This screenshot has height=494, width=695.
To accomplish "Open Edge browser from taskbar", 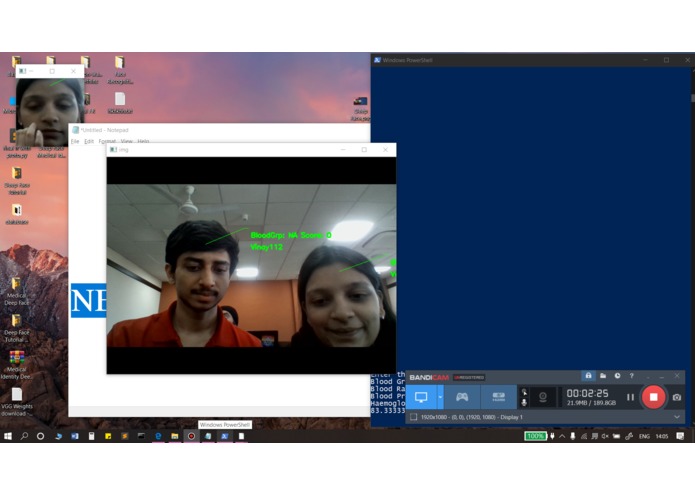I will pos(158,436).
